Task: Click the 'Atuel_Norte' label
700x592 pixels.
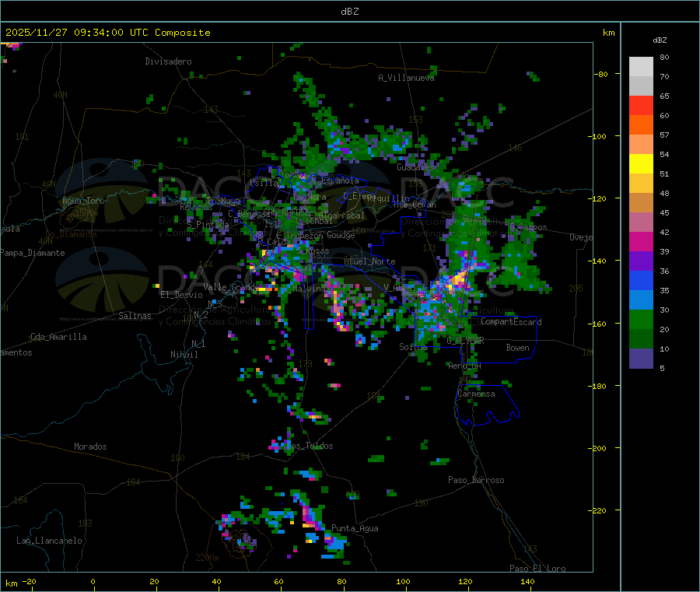Action: click(x=369, y=261)
